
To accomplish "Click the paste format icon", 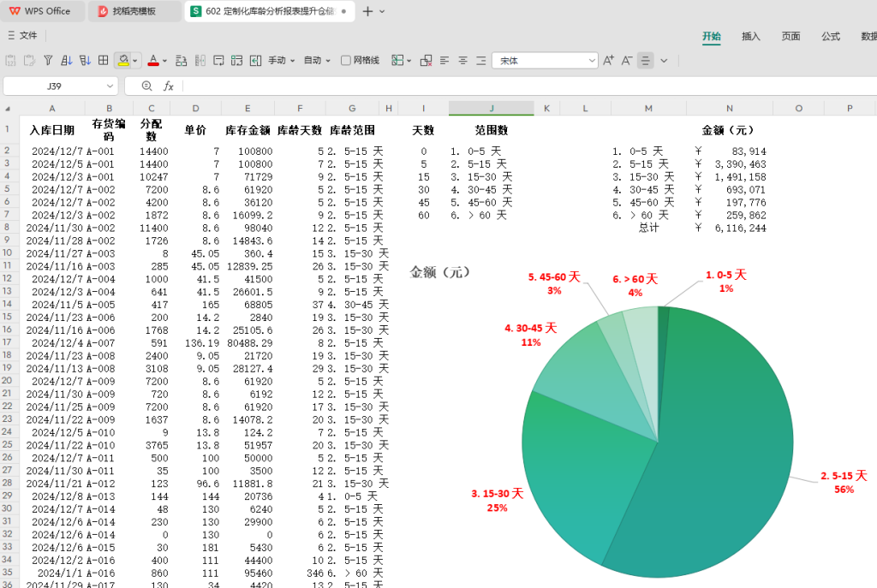I will pyautogui.click(x=29, y=61).
